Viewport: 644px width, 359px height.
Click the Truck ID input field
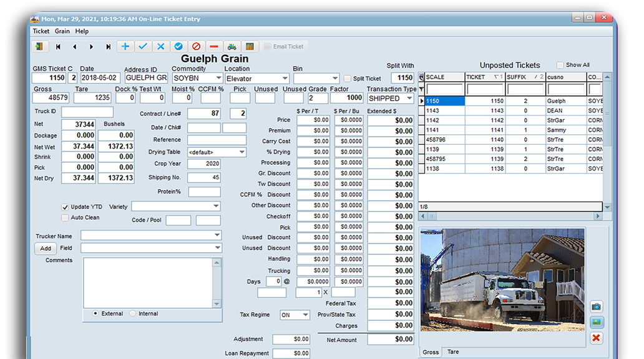(x=87, y=112)
